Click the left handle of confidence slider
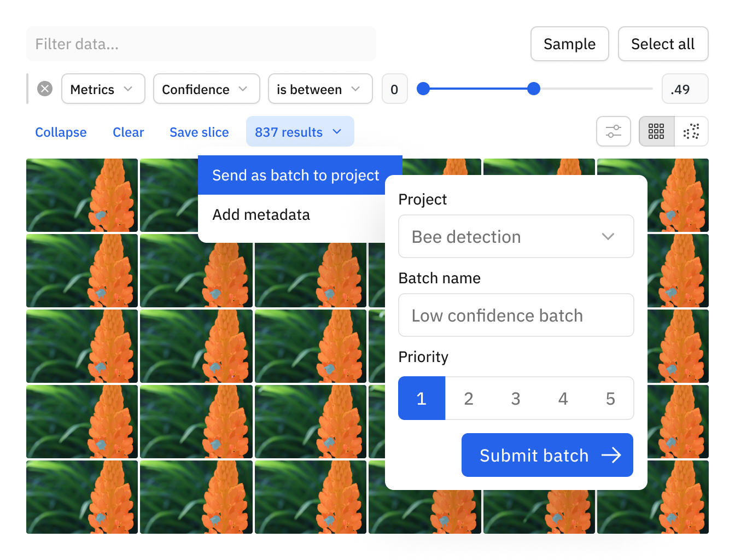 pyautogui.click(x=423, y=89)
